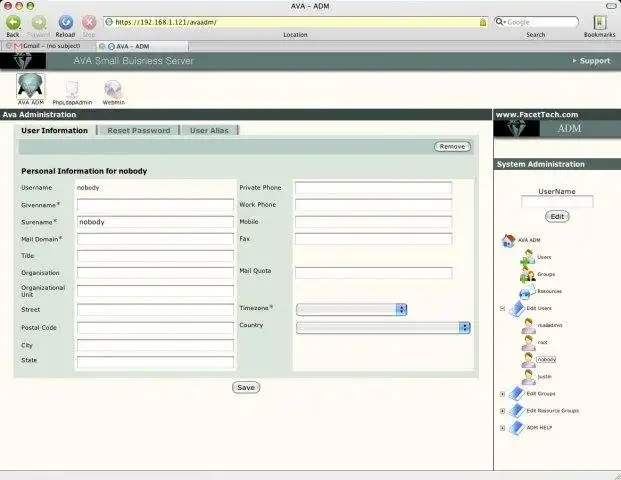Click the Resources globe icon in tree
This screenshot has width=621, height=480.
526,292
